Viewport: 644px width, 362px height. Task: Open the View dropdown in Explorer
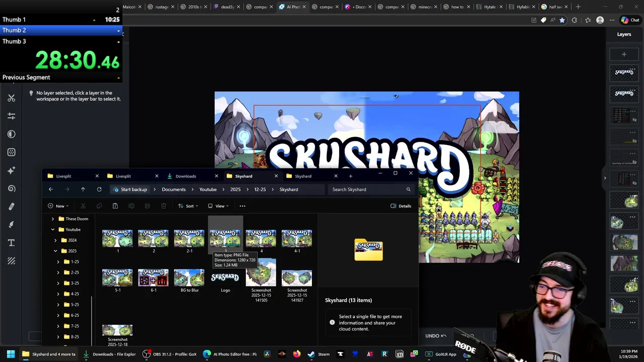point(218,206)
